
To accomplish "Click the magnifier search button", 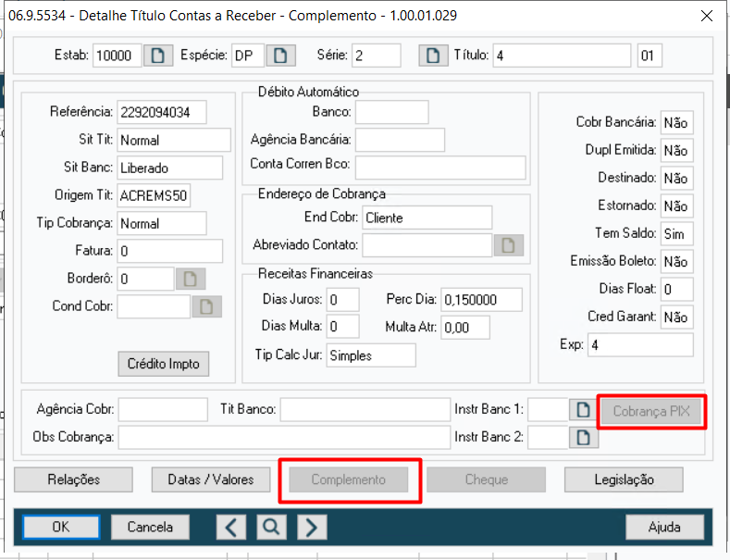I will coord(271,527).
